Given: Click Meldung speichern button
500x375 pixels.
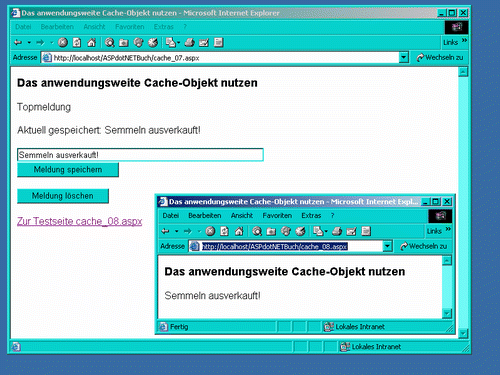Looking at the screenshot, I should click(68, 170).
